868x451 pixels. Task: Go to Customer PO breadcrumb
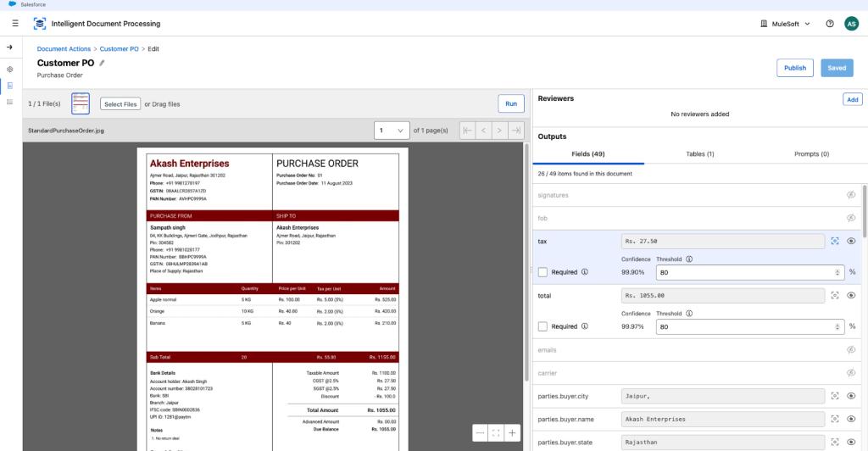click(x=119, y=48)
